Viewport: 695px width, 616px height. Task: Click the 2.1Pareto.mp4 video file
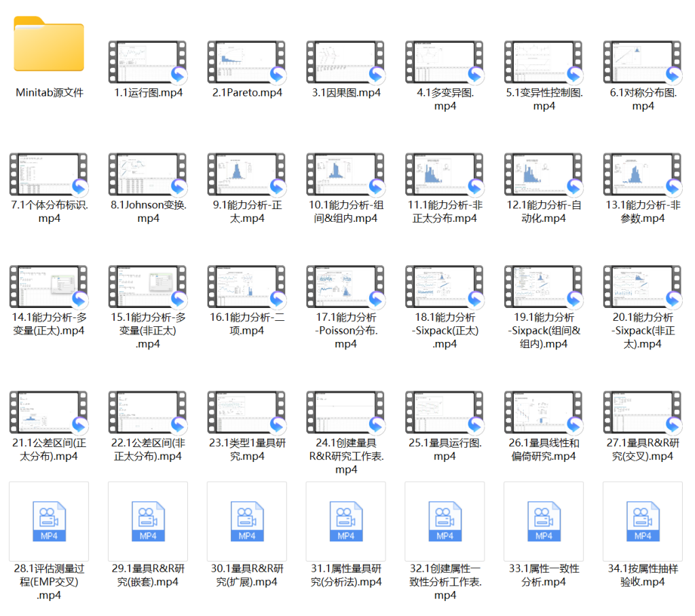pos(247,62)
